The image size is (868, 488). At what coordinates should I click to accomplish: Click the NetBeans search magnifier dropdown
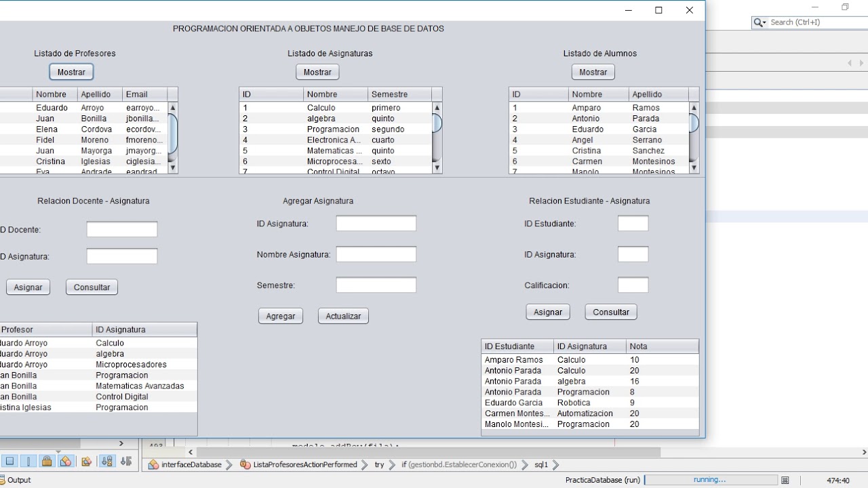(x=760, y=22)
